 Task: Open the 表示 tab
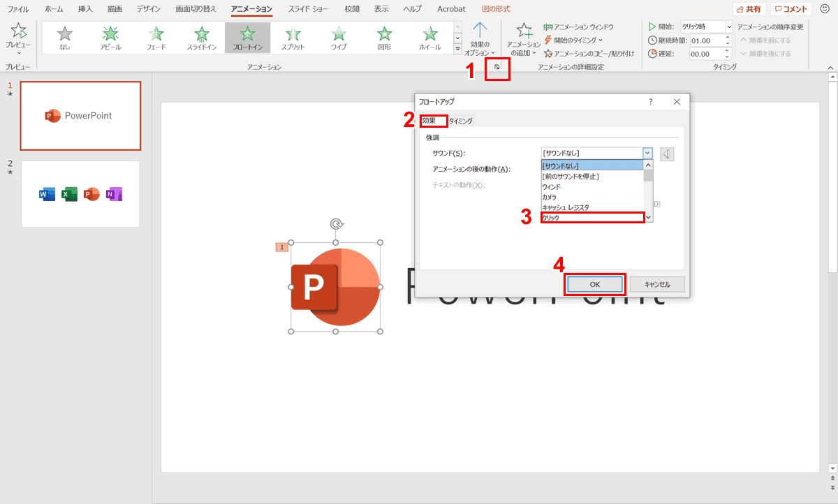pyautogui.click(x=381, y=9)
